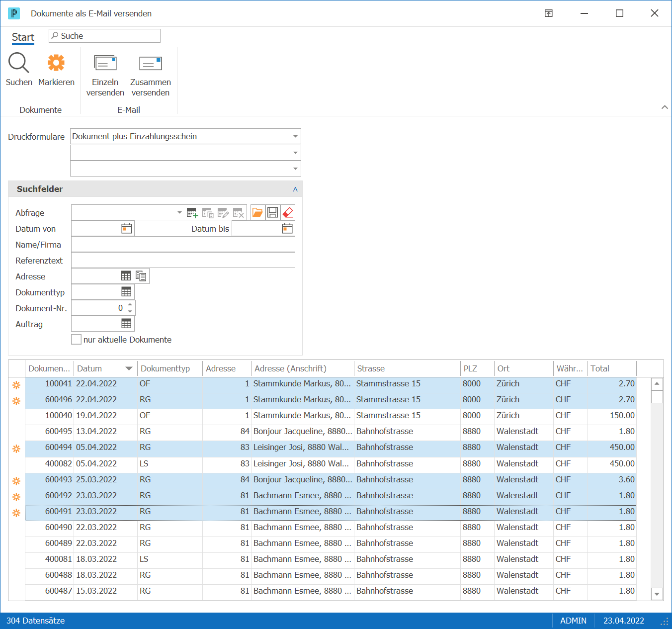Click the Markieren gear icon
The height and width of the screenshot is (629, 672).
pos(56,63)
